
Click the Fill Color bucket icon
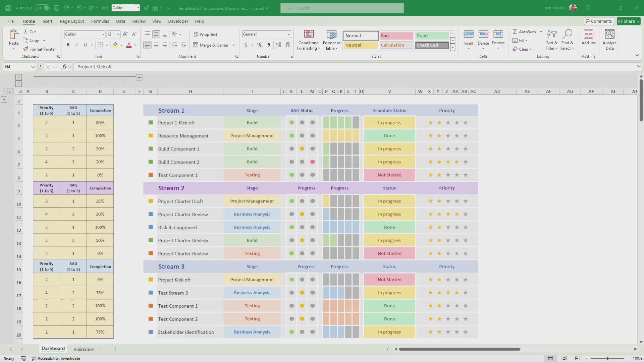pyautogui.click(x=115, y=45)
